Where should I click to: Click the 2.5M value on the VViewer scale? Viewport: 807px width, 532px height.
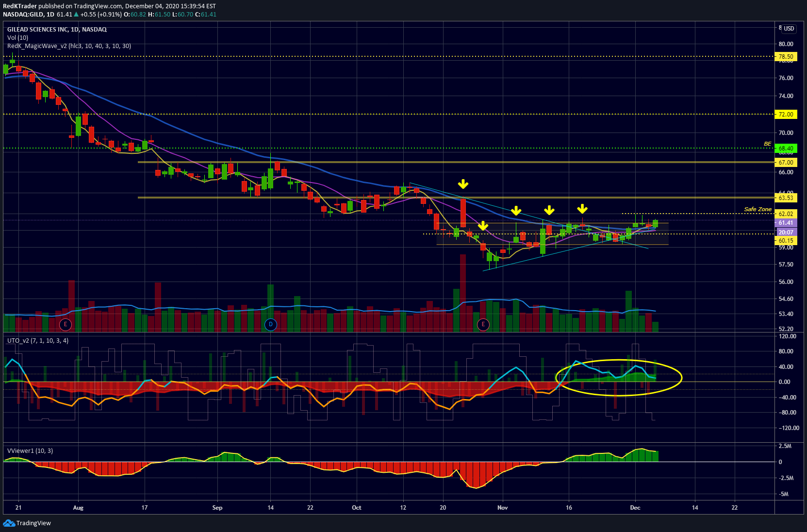(785, 446)
